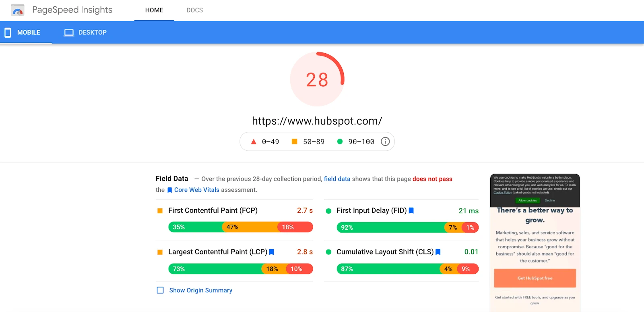Click the bookmark icon beside Cumulative Layout Shift
The height and width of the screenshot is (312, 644).
(438, 252)
